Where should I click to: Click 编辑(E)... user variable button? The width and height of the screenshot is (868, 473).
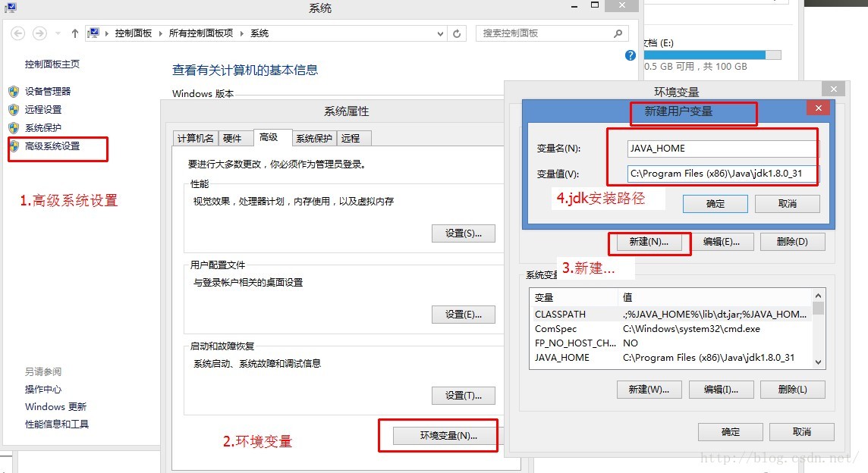point(722,242)
